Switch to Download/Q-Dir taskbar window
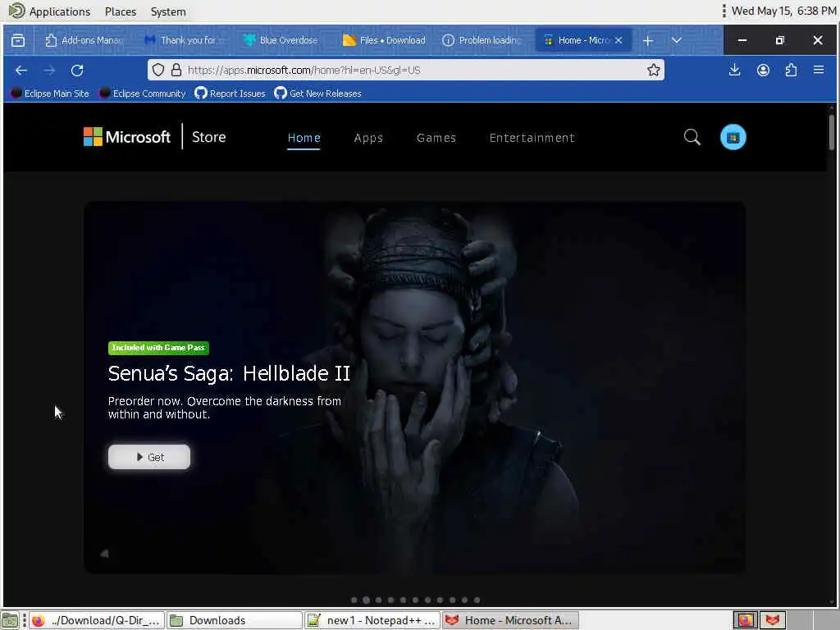 coord(97,620)
